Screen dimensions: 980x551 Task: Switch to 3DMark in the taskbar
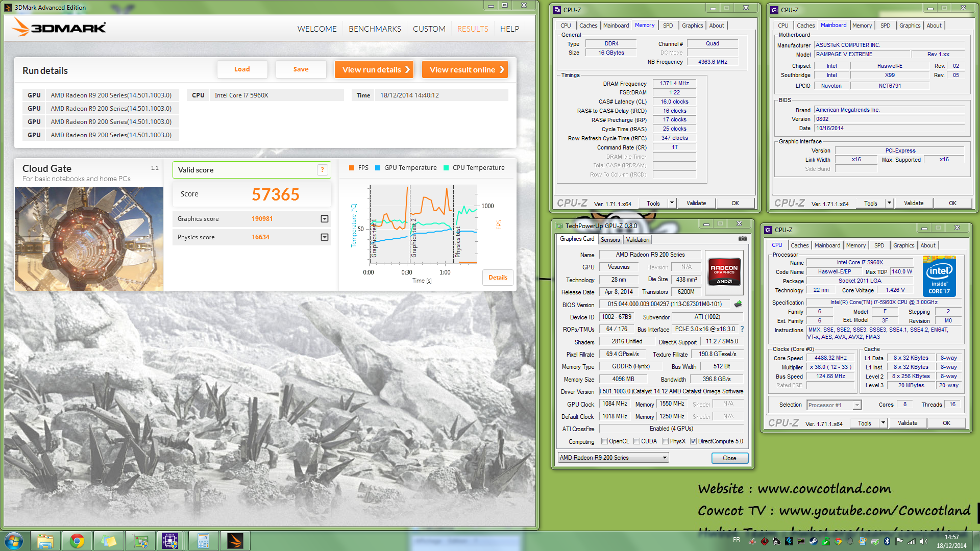[x=235, y=541]
